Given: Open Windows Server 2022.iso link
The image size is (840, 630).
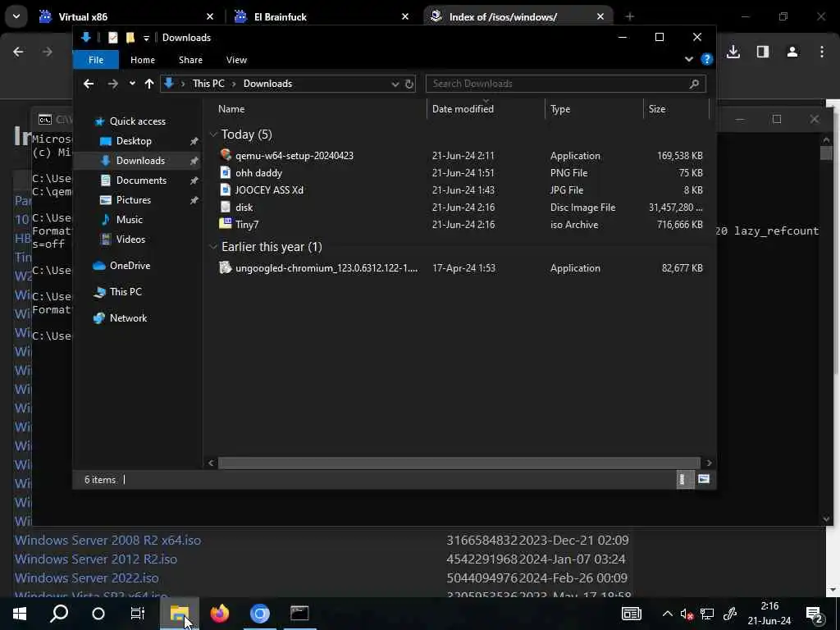Looking at the screenshot, I should (x=87, y=578).
